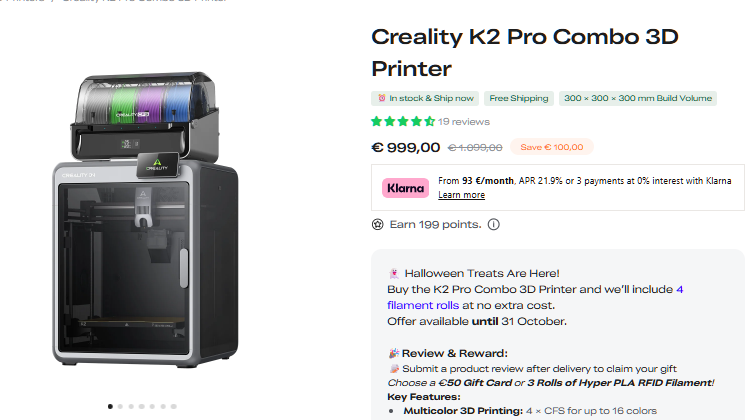Open the 19 reviews link

(x=464, y=122)
